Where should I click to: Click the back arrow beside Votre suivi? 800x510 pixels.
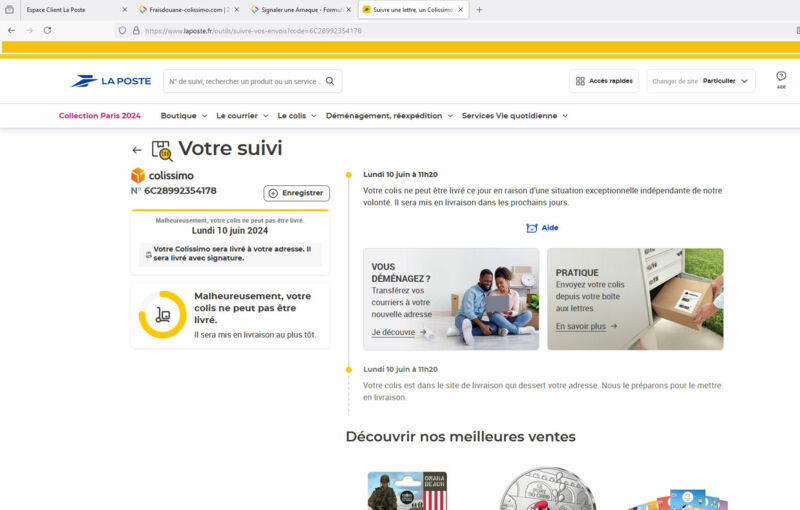(137, 150)
